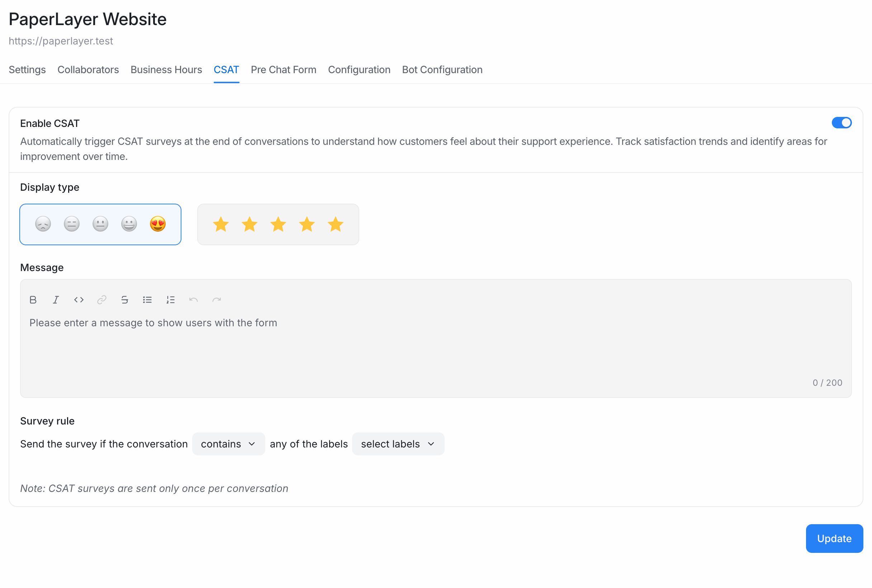Viewport: 872px width, 588px height.
Task: Insert a numbered list
Action: [171, 300]
